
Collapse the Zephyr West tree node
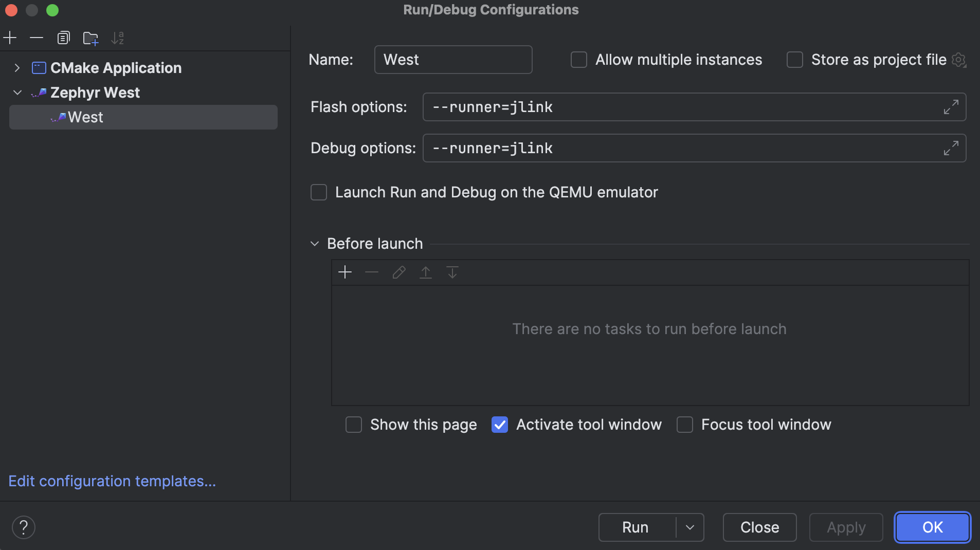17,93
